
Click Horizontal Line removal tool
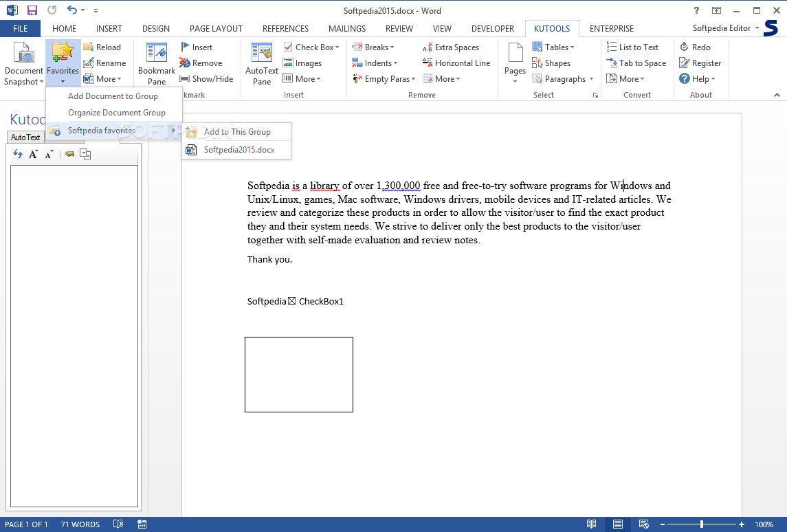[x=456, y=63]
